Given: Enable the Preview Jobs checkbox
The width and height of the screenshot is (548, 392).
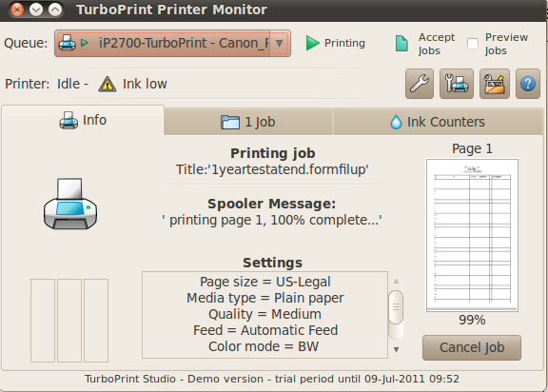Looking at the screenshot, I should (473, 44).
